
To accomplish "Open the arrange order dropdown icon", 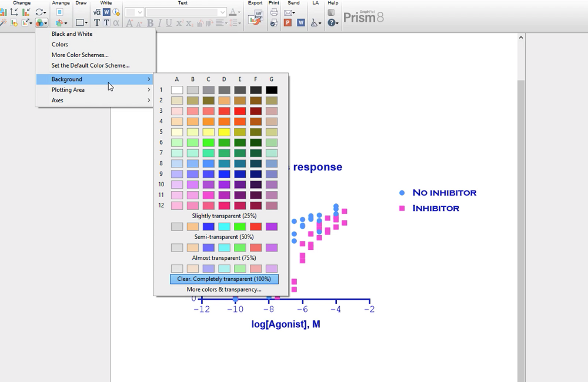I will point(61,23).
